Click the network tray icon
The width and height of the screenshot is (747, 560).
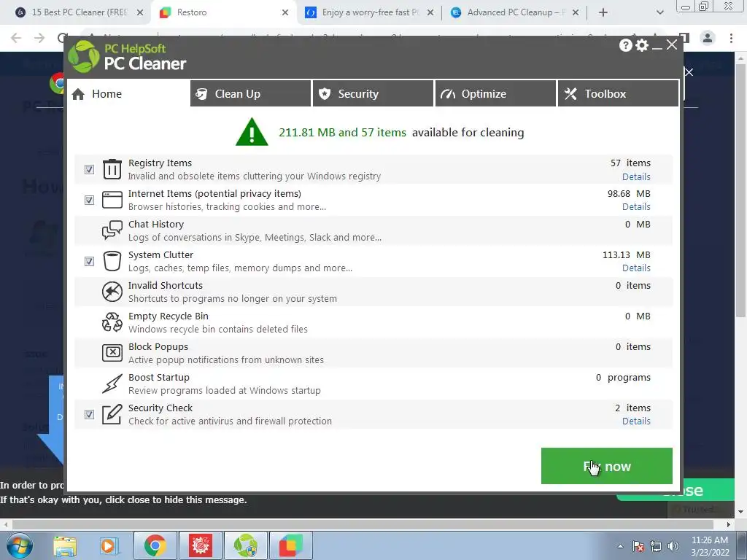pyautogui.click(x=656, y=546)
